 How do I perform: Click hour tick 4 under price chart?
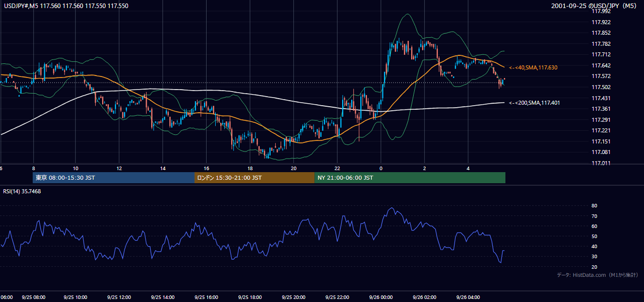pos(468,168)
